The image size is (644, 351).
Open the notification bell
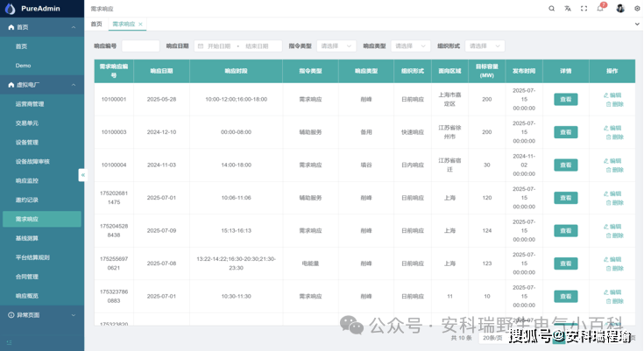click(600, 9)
